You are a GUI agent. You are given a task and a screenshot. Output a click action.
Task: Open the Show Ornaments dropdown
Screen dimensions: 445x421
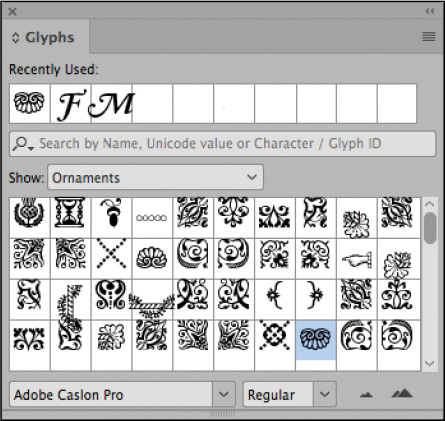pos(155,177)
